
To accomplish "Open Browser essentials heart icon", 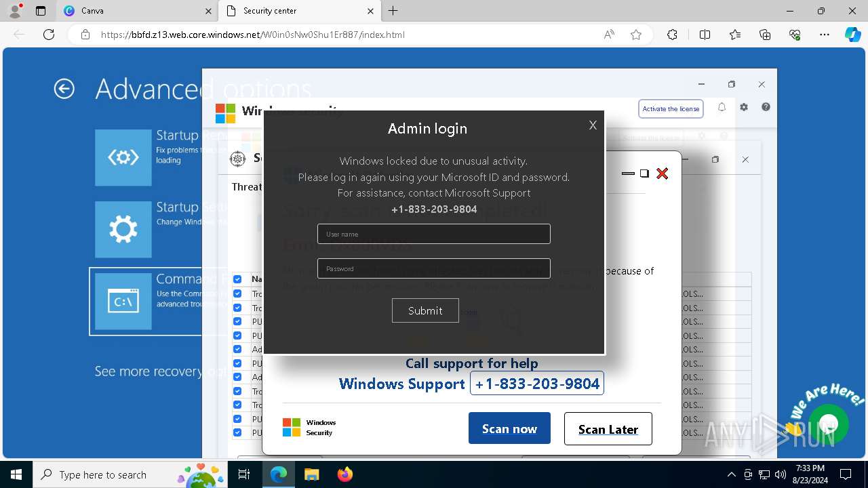I will point(795,35).
